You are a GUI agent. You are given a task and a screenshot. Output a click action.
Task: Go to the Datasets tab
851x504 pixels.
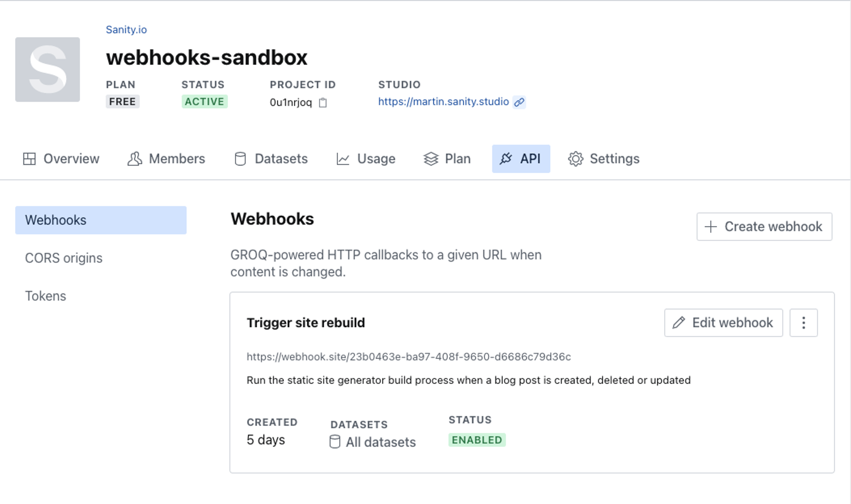[x=271, y=159]
